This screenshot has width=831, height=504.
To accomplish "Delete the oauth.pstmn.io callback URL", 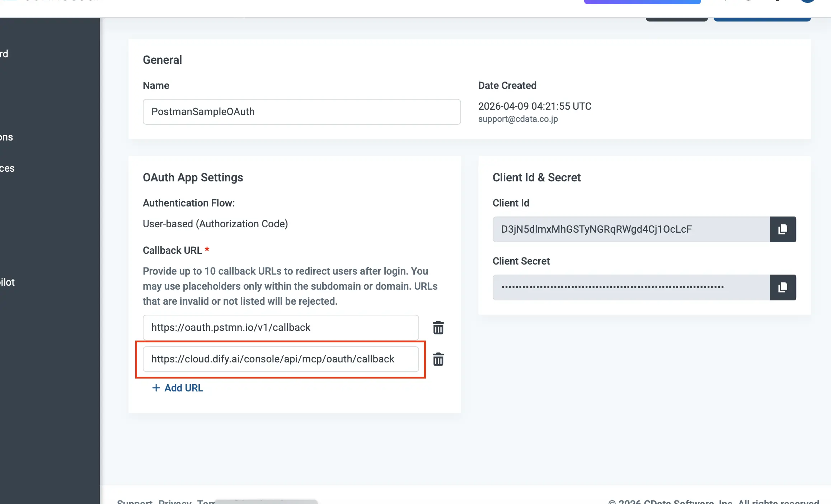I will pyautogui.click(x=438, y=328).
